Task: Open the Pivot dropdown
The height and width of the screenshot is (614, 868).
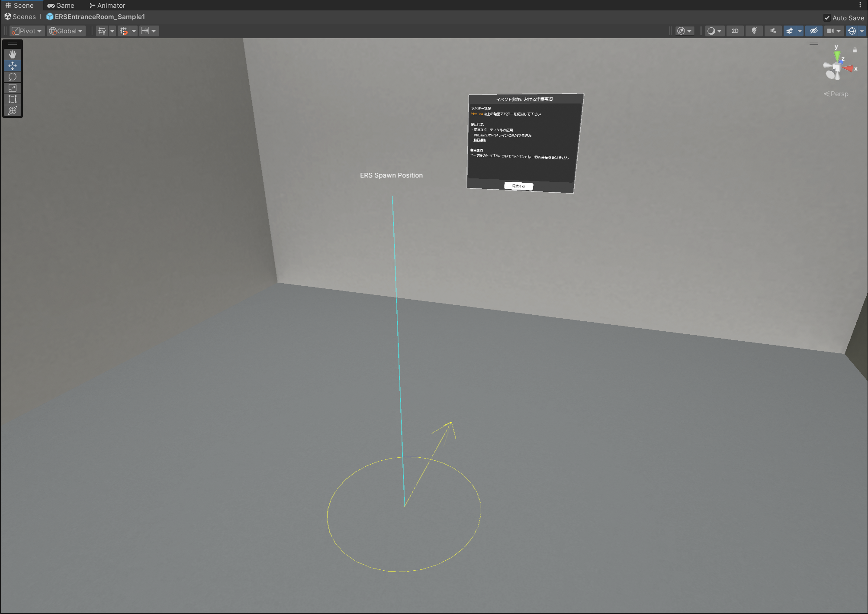Action: click(x=27, y=31)
